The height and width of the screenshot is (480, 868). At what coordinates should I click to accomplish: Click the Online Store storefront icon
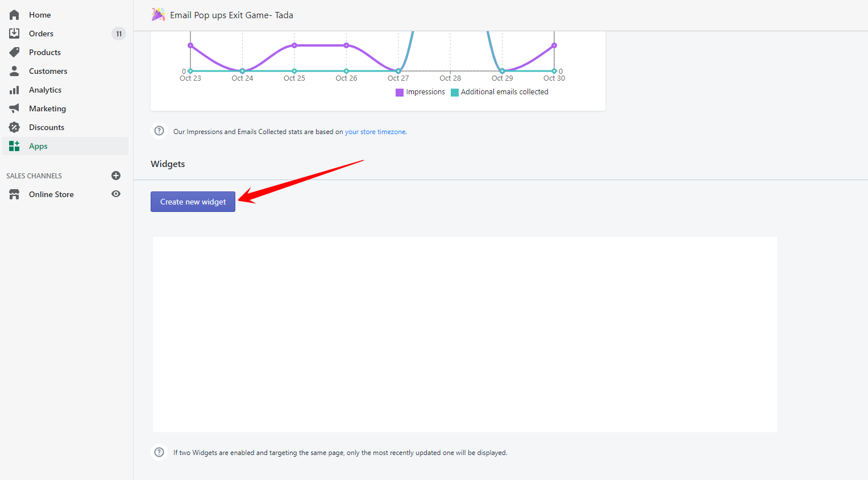coord(14,194)
